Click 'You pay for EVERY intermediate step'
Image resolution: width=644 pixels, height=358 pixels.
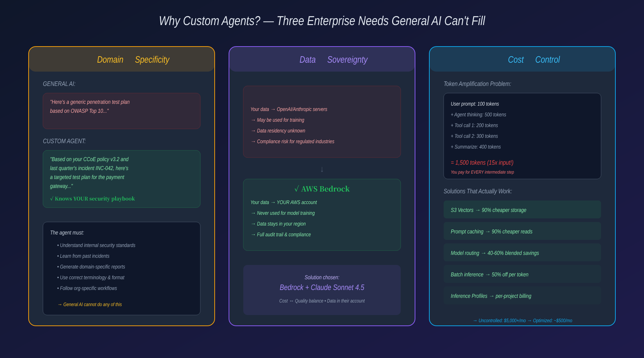(x=482, y=172)
